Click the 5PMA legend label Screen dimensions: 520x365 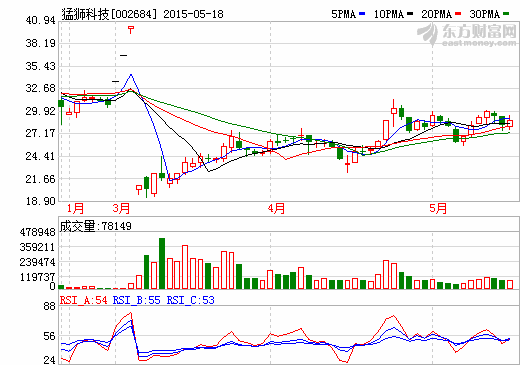(343, 14)
